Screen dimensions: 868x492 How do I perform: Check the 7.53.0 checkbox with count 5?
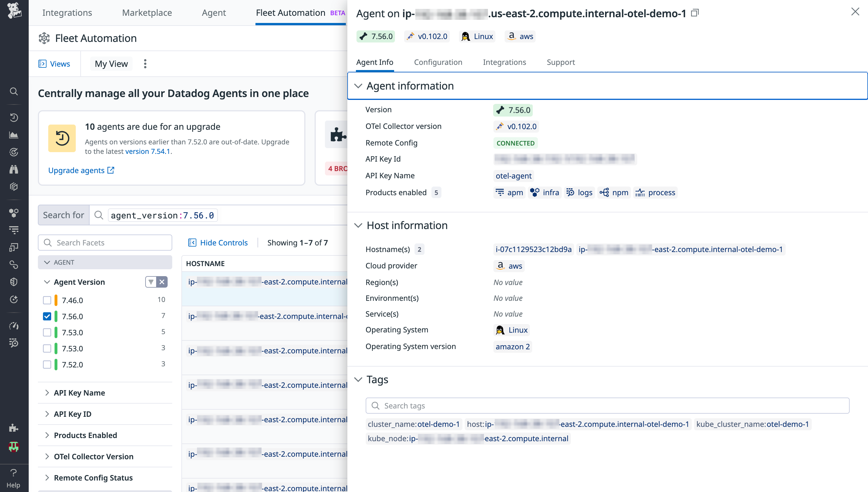(47, 332)
